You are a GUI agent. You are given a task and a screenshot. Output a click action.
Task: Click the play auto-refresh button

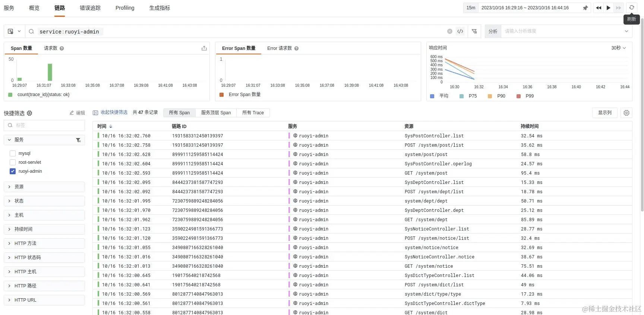[x=608, y=8]
